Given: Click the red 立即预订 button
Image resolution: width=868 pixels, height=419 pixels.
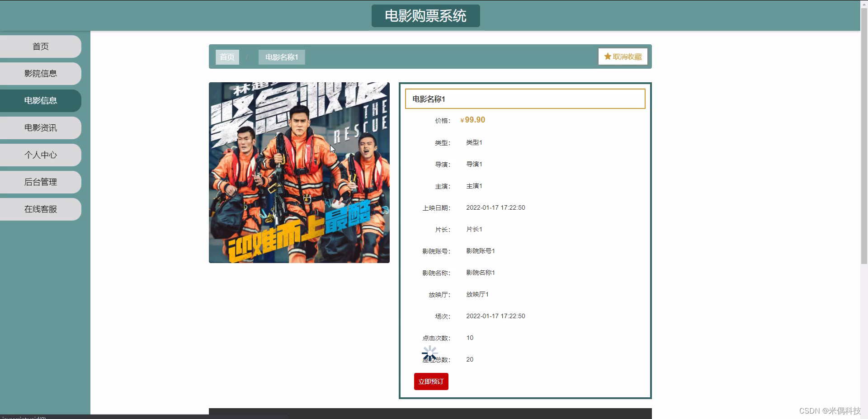Looking at the screenshot, I should click(431, 381).
